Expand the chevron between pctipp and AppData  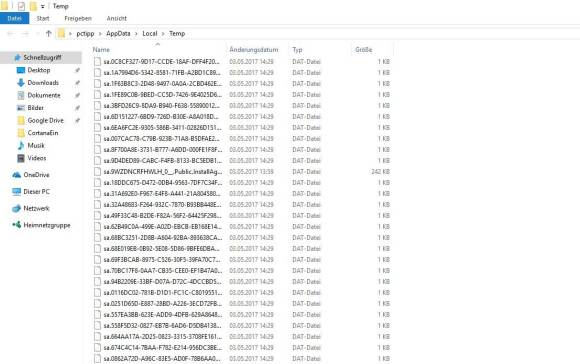100,34
